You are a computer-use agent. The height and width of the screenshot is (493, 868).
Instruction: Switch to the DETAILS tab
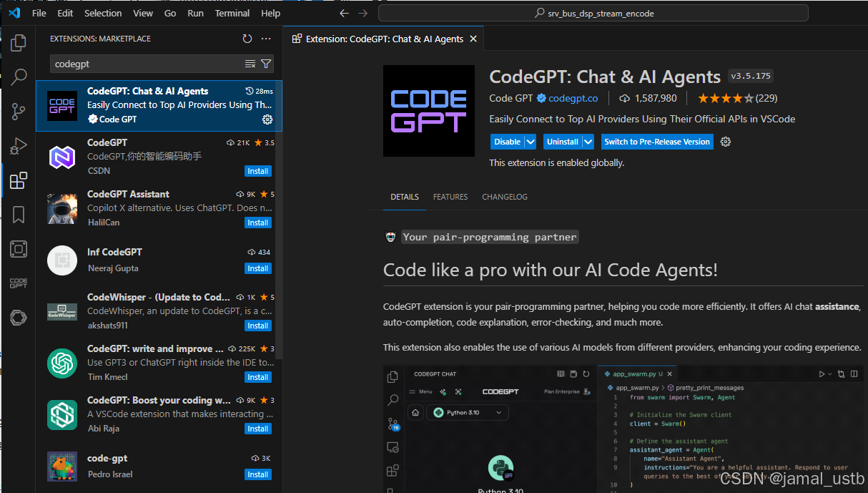(405, 197)
